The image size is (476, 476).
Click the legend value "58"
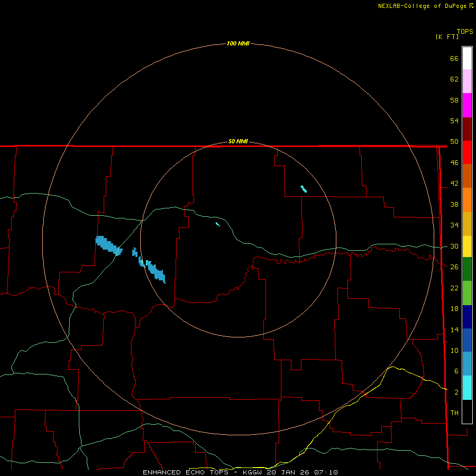454,100
